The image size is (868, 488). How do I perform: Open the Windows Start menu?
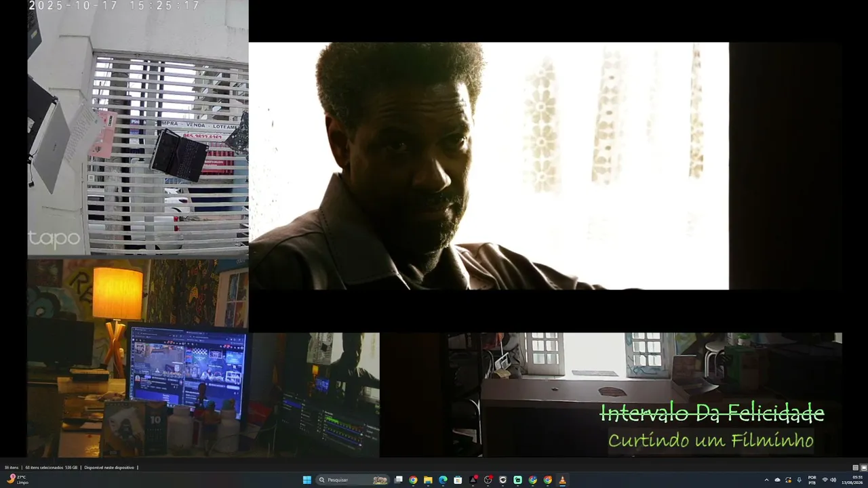[x=307, y=480]
